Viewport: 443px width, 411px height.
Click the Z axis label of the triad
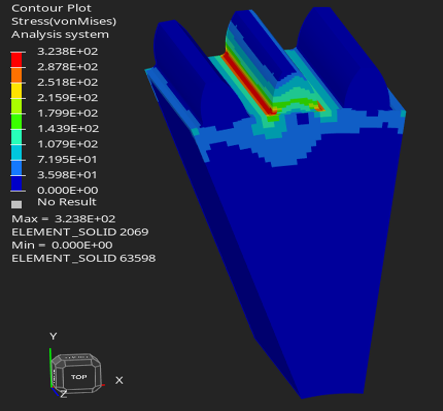point(63,394)
